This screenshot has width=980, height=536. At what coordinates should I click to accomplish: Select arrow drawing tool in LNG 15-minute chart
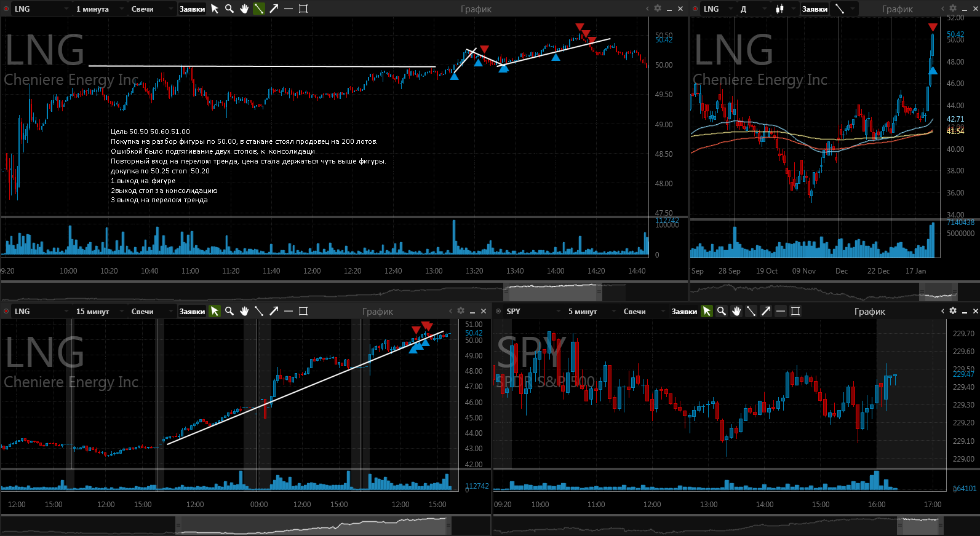pos(274,311)
